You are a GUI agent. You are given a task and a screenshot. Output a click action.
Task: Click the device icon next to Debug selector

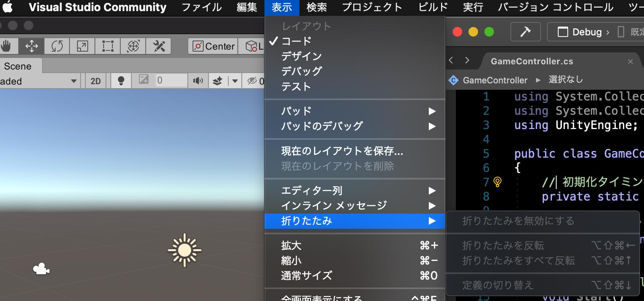621,32
